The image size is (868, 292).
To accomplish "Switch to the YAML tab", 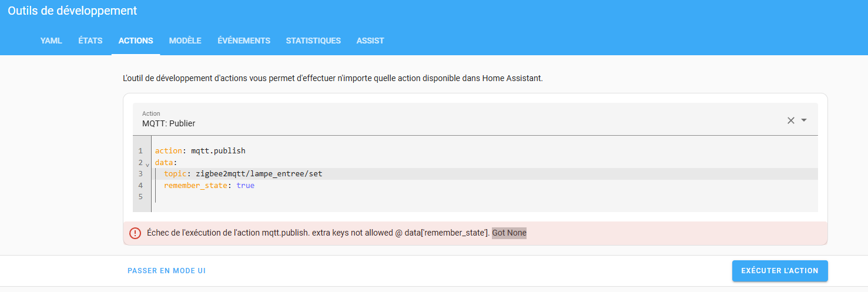I will click(x=51, y=41).
